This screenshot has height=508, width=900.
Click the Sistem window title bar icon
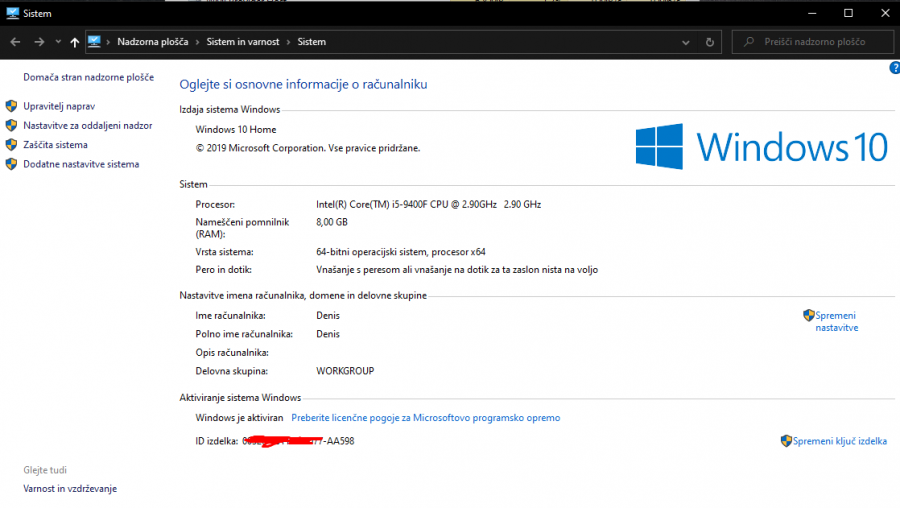[x=12, y=13]
